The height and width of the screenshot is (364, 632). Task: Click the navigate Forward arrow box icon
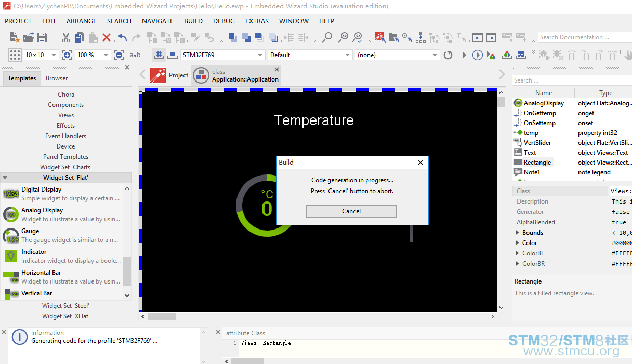coord(491,37)
